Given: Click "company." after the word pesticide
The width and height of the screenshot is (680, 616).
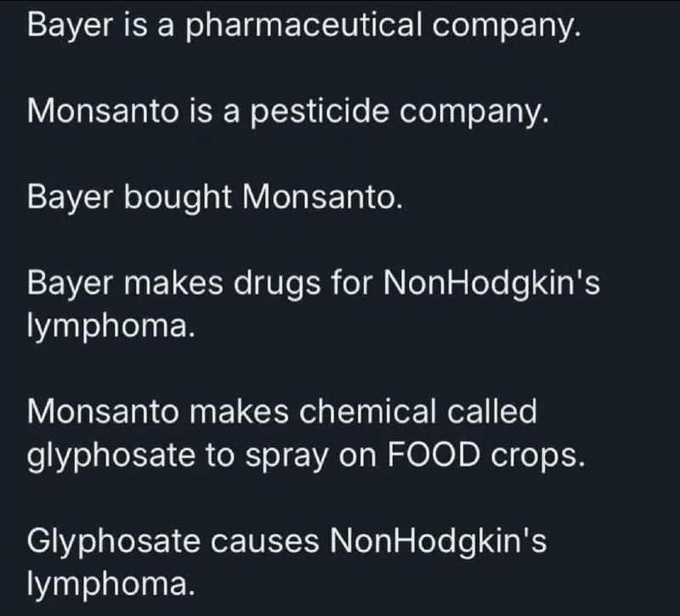Looking at the screenshot, I should pyautogui.click(x=474, y=113).
